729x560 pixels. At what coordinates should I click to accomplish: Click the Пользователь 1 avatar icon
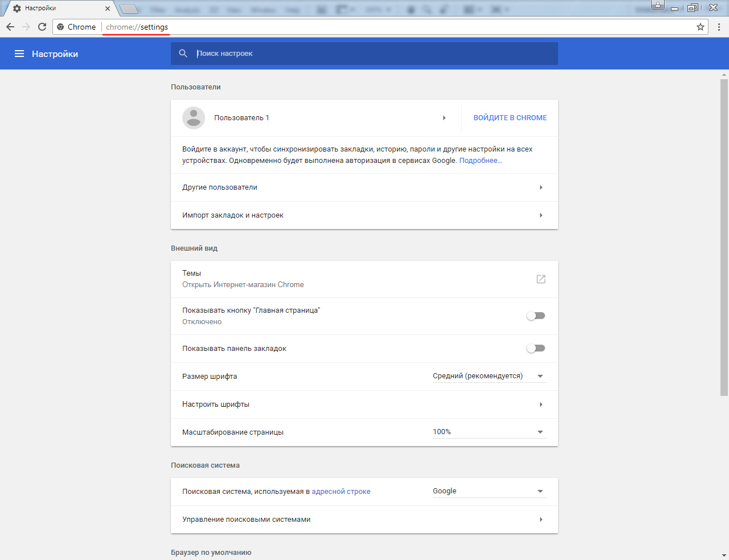194,118
